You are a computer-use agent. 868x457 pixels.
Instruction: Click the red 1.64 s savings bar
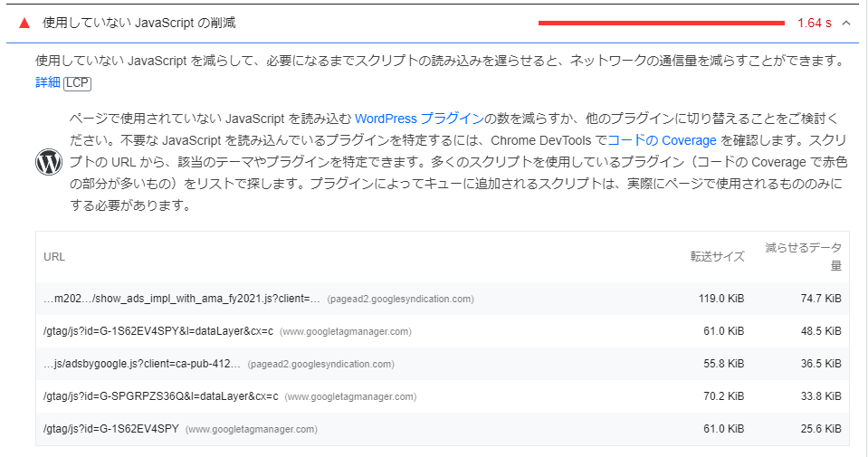(x=662, y=24)
